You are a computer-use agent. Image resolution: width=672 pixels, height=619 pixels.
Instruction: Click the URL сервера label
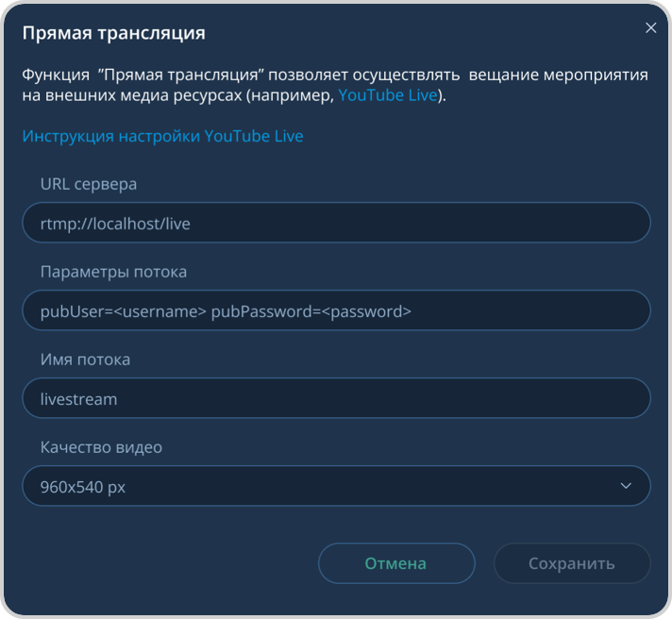pos(89,184)
